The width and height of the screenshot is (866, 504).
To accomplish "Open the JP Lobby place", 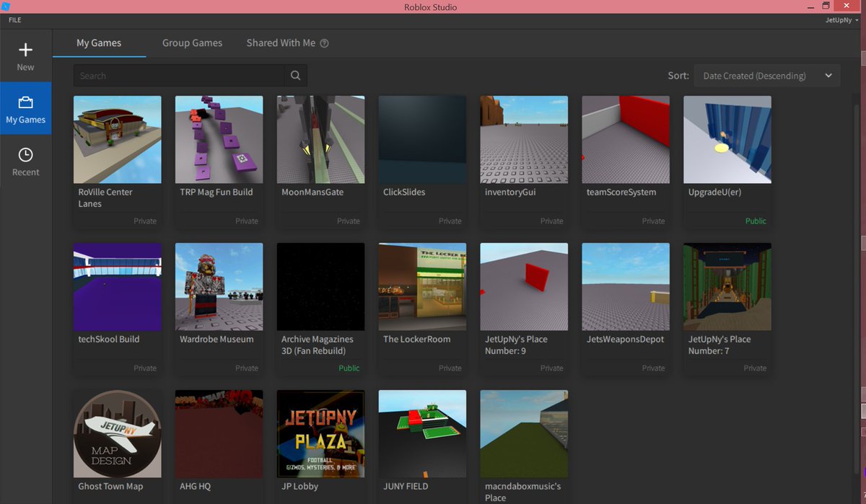I will [320, 433].
